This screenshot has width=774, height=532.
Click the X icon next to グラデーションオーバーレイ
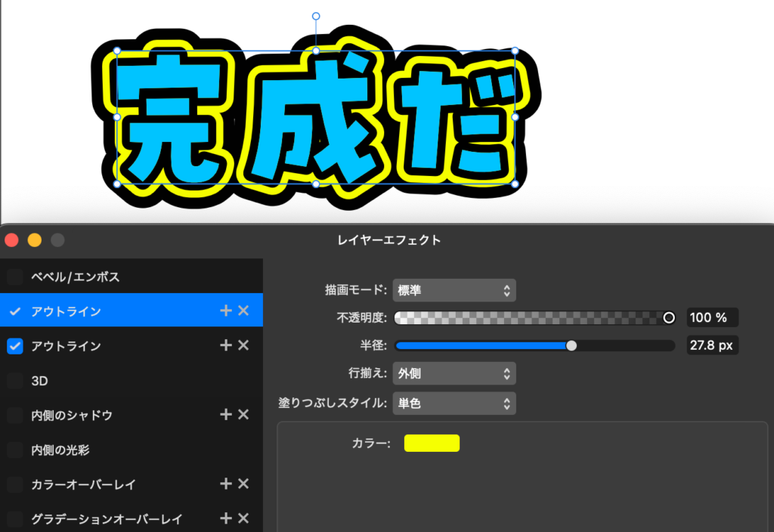click(x=243, y=518)
